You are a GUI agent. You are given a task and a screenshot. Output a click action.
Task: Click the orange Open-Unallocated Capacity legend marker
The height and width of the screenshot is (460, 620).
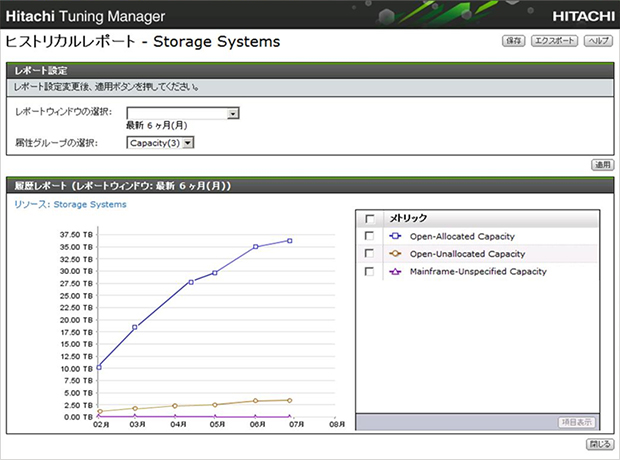[x=394, y=254]
